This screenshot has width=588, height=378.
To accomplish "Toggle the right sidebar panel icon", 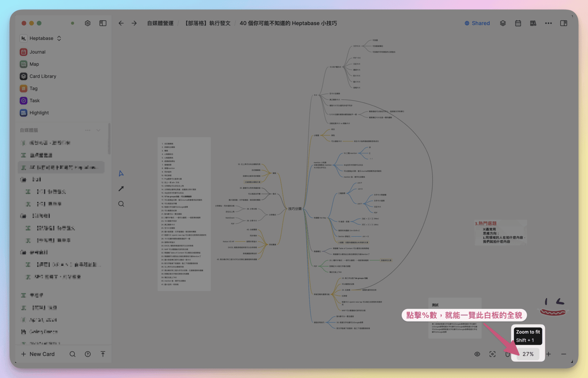I will [564, 23].
